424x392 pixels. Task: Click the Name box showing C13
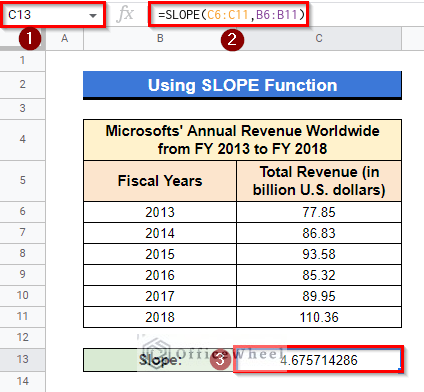(53, 15)
